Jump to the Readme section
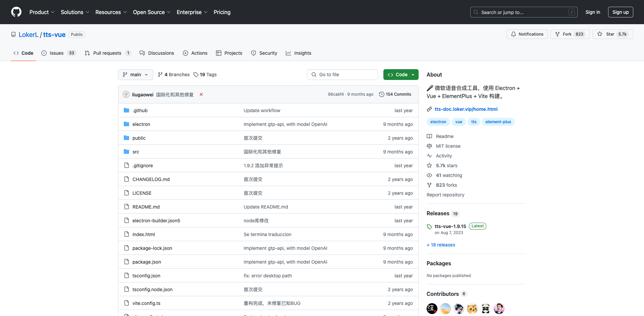The image size is (644, 316). tap(440, 136)
